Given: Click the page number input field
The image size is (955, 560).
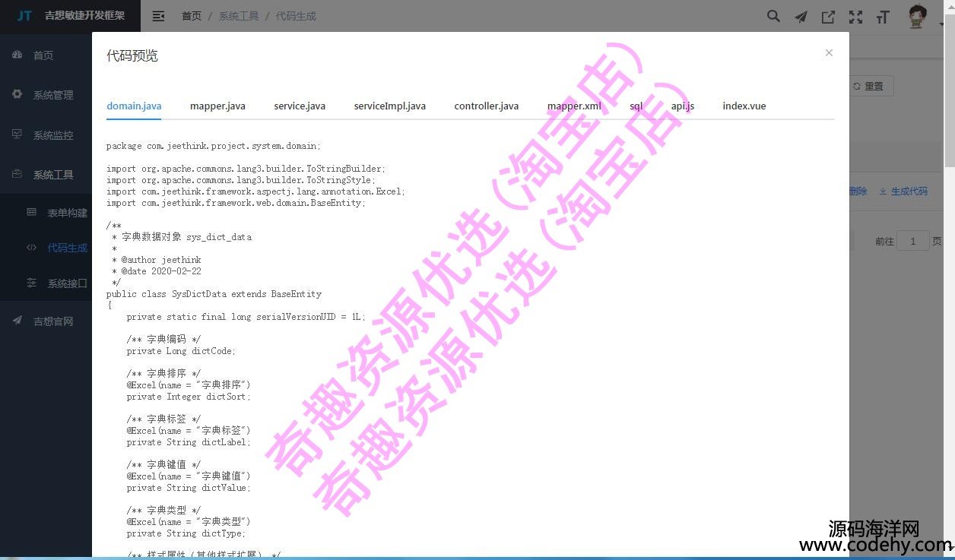Looking at the screenshot, I should tap(912, 241).
